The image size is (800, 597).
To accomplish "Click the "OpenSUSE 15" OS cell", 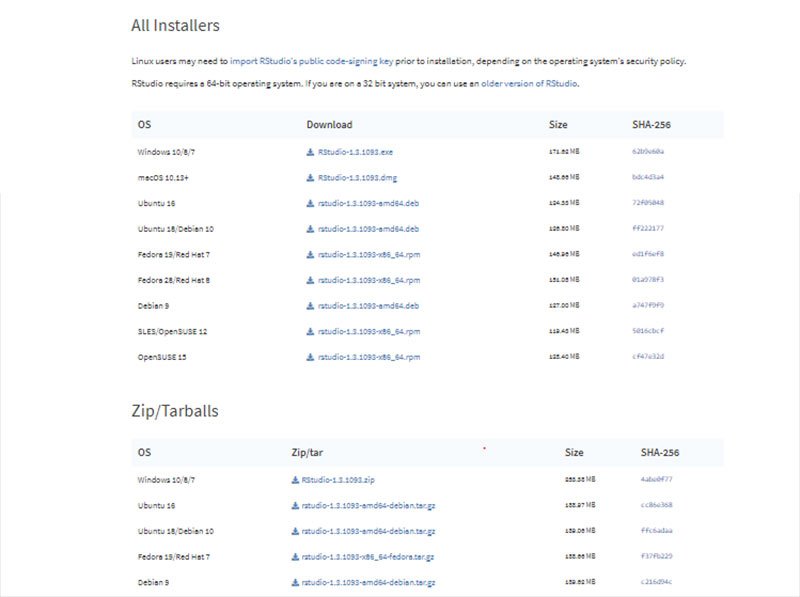I will pyautogui.click(x=162, y=357).
